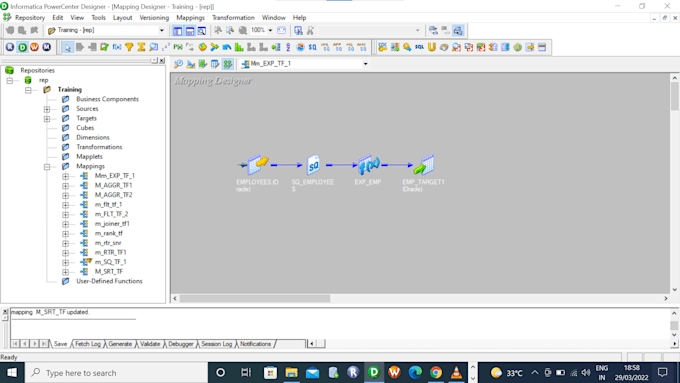
Task: Toggle the Output window view button
Action: pos(190,30)
